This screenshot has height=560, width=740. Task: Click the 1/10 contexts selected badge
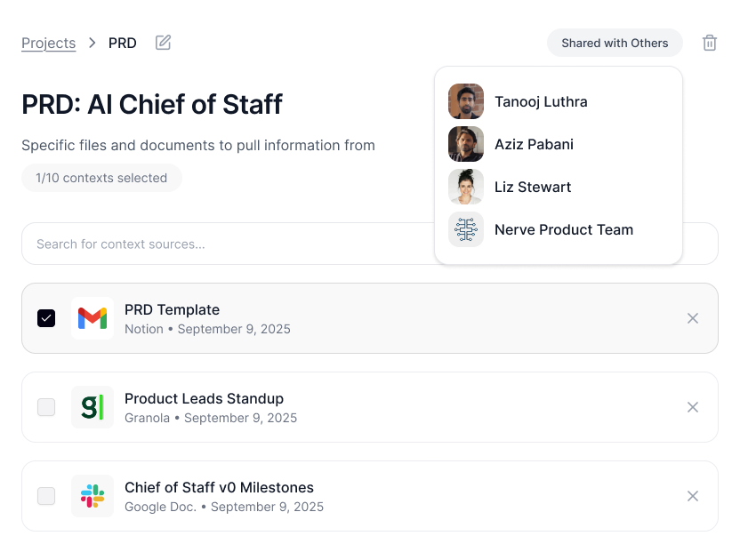[101, 178]
